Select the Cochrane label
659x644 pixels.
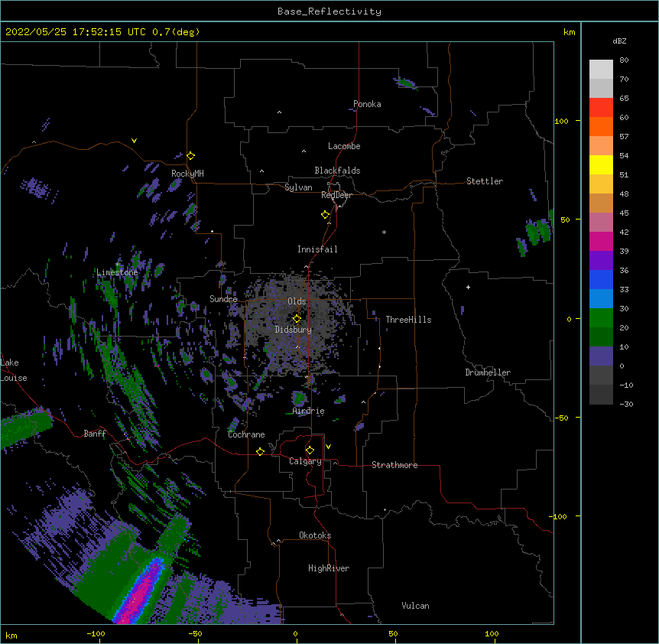246,434
